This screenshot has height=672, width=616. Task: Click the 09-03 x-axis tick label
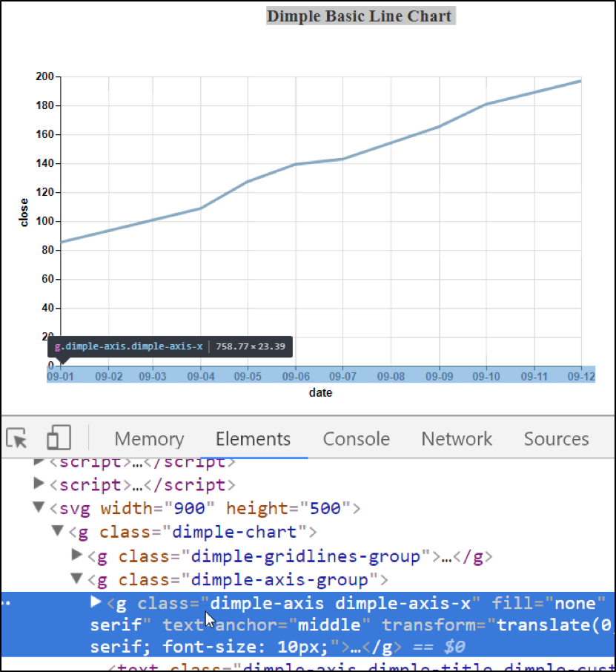point(153,377)
